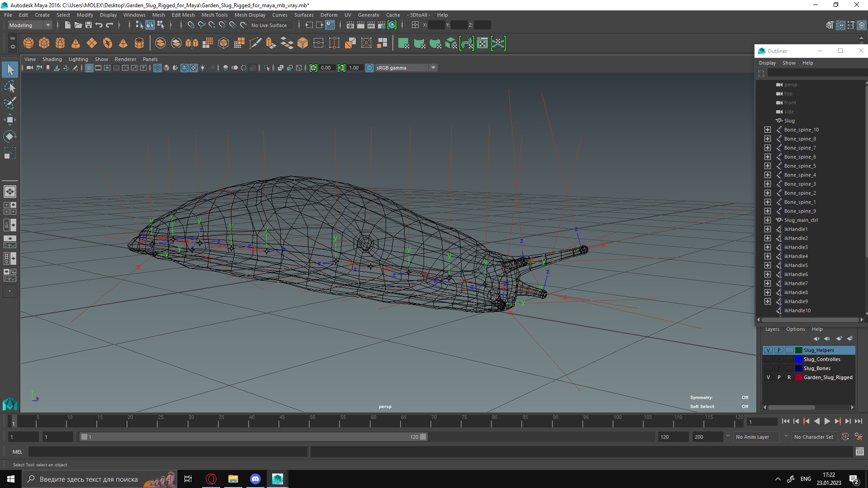
Task: Toggle playback P of Garden_Slug_Rigged layer
Action: [x=778, y=377]
